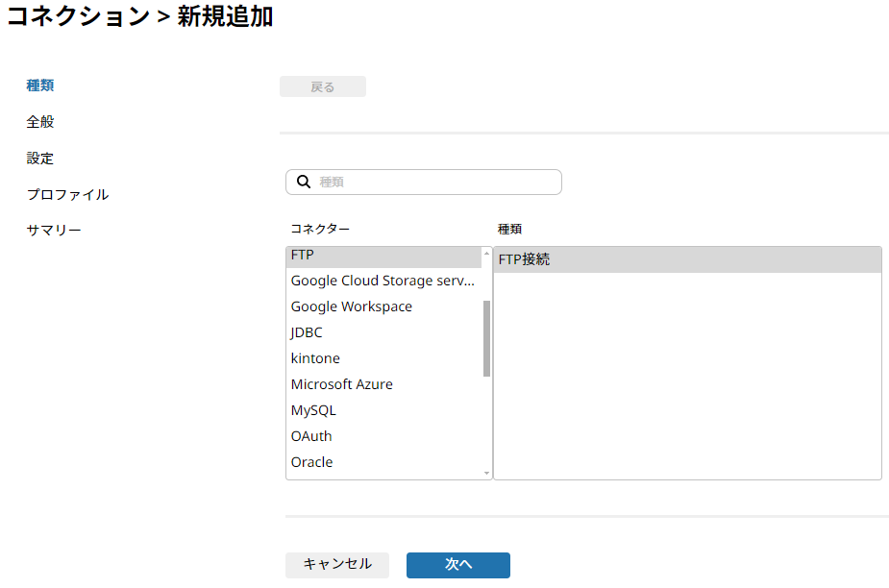The image size is (889, 588).
Task: Click the キャンセル button
Action: (x=337, y=565)
